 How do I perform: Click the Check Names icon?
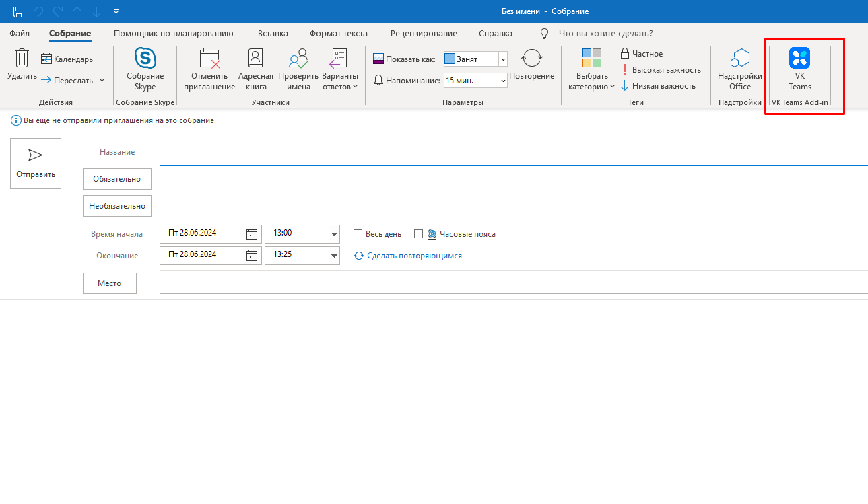click(298, 59)
